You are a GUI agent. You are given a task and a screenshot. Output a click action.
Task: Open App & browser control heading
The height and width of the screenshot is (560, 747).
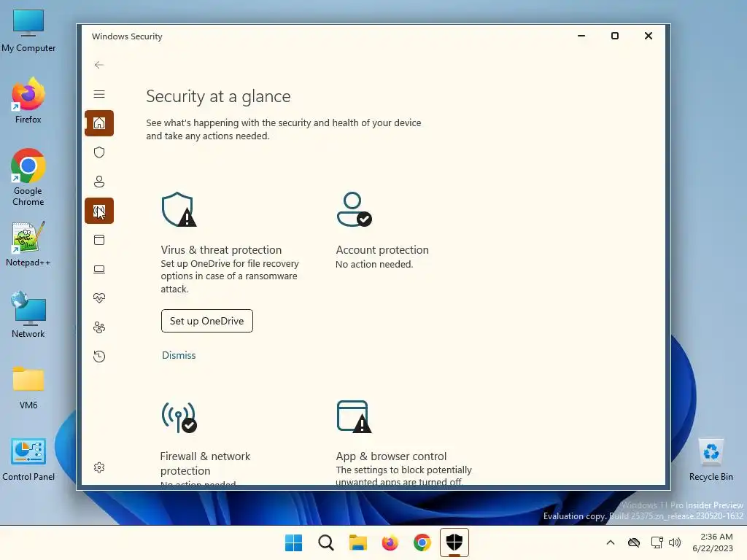[391, 456]
